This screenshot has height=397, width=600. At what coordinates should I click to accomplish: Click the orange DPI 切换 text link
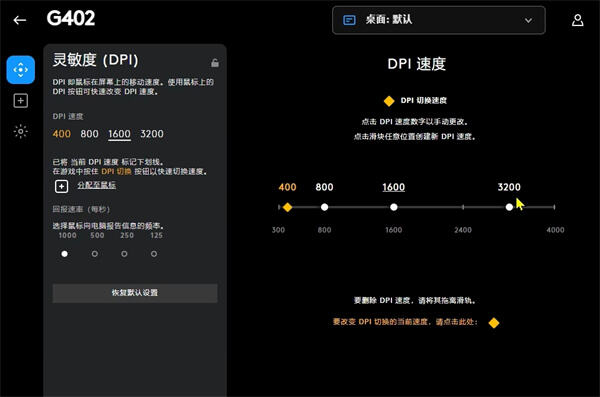pyautogui.click(x=116, y=172)
